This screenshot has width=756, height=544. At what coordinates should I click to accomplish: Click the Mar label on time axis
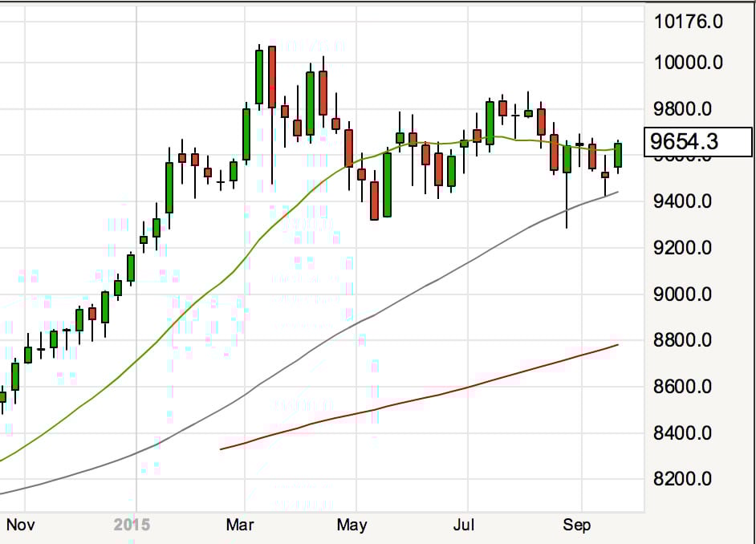coord(240,526)
